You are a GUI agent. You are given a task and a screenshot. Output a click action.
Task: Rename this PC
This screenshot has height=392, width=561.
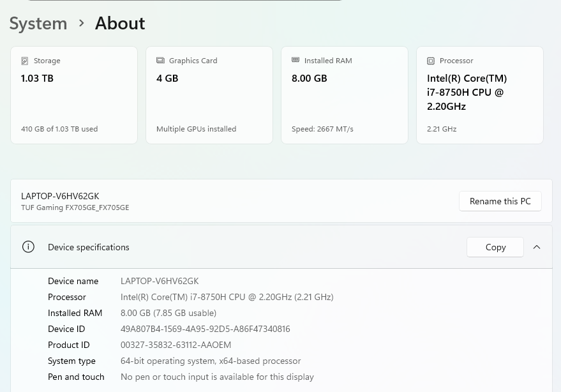[500, 201]
